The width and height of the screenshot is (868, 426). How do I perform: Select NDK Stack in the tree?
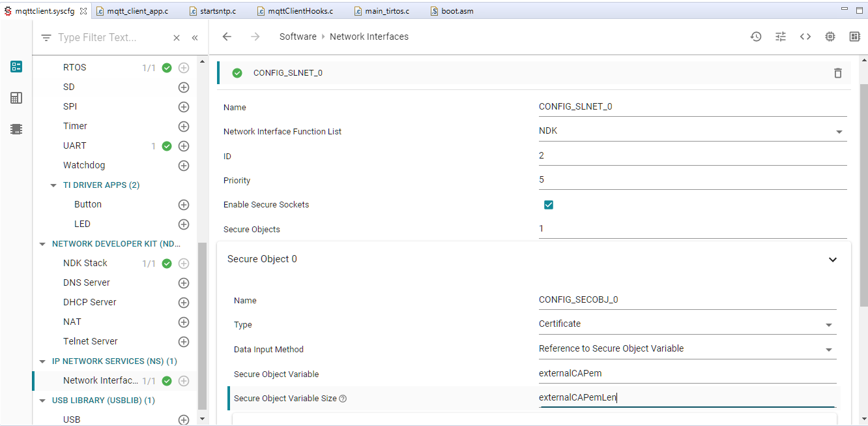point(85,263)
